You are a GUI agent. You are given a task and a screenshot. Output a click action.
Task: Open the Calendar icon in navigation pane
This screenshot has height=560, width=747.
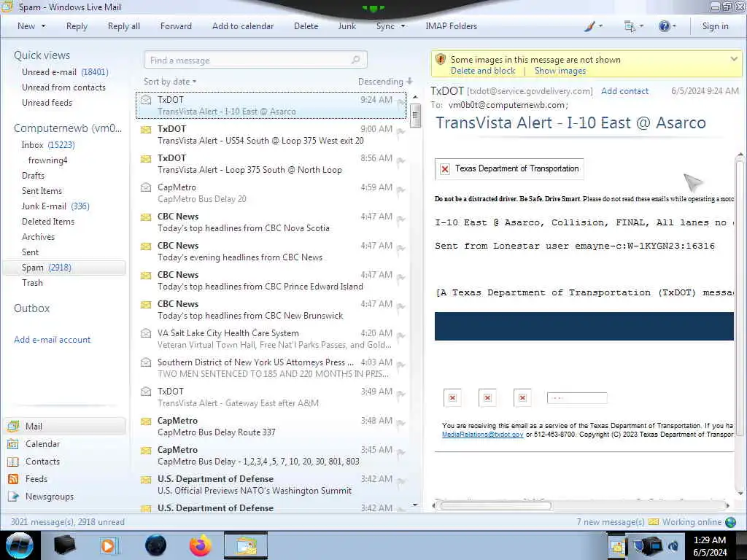tap(13, 444)
